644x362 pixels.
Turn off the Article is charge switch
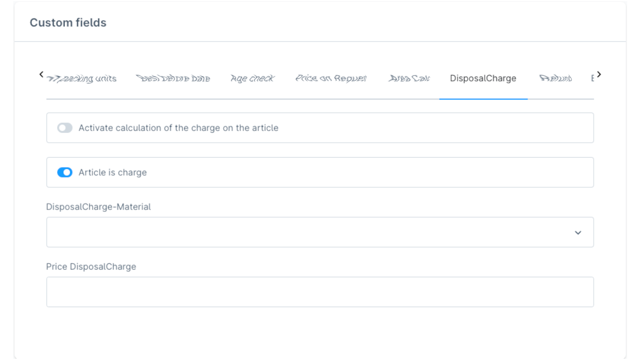click(65, 172)
